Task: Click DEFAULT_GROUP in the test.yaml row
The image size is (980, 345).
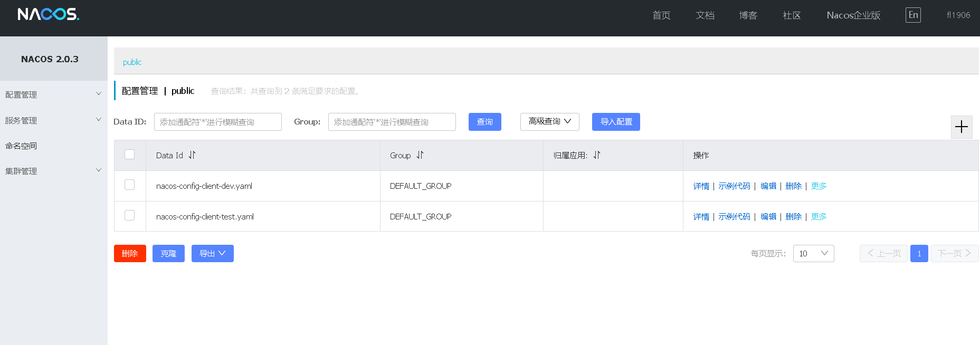Action: [x=421, y=216]
